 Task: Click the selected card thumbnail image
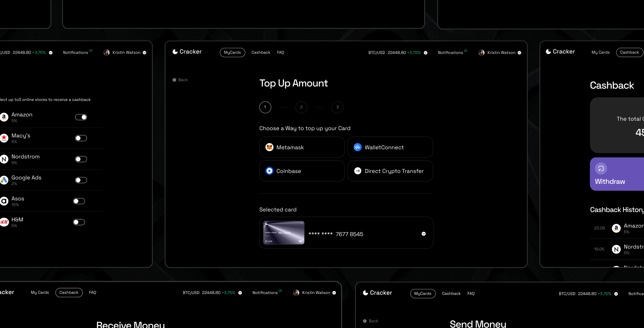(284, 233)
